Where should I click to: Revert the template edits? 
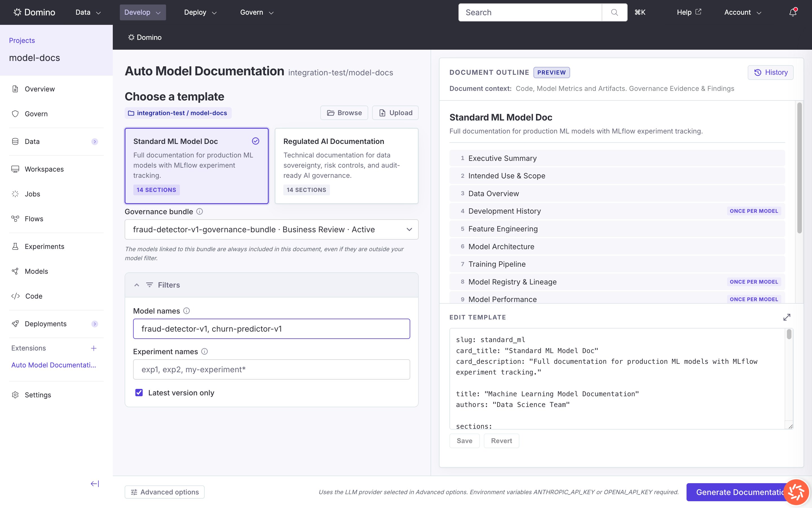click(x=501, y=441)
